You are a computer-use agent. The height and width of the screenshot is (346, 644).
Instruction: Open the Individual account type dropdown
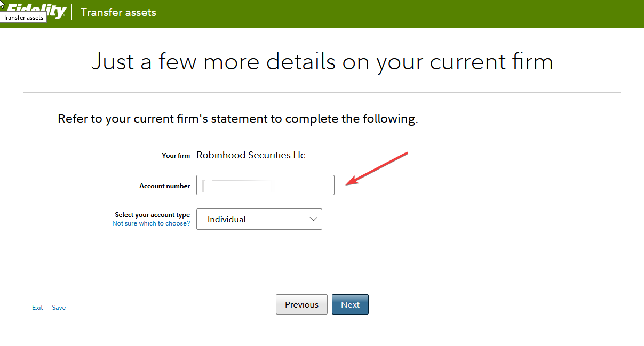[259, 219]
